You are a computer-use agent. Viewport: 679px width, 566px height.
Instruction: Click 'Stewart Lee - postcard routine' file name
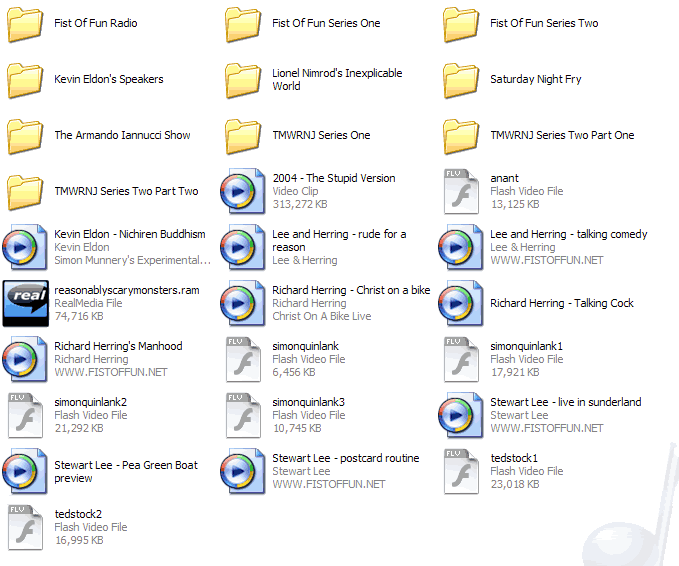tap(346, 458)
